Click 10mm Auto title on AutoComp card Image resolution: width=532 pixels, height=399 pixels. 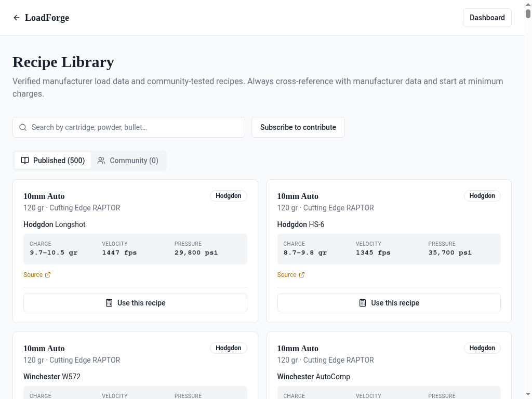tap(298, 349)
